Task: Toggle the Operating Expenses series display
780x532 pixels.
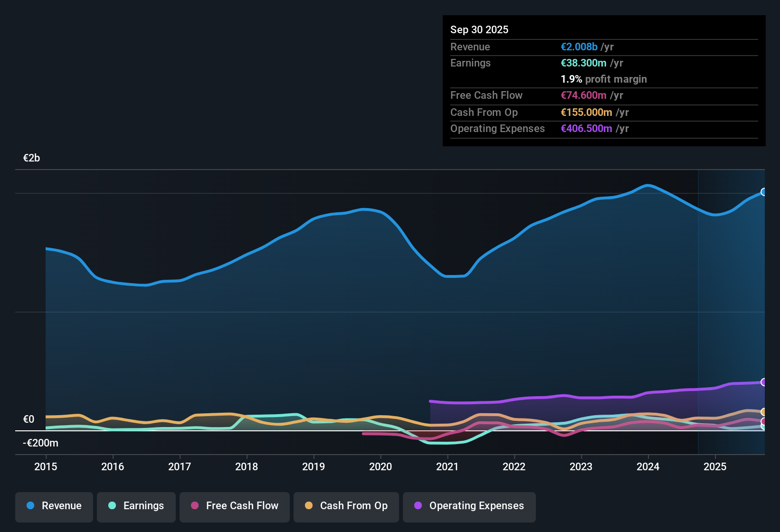Action: pos(469,506)
